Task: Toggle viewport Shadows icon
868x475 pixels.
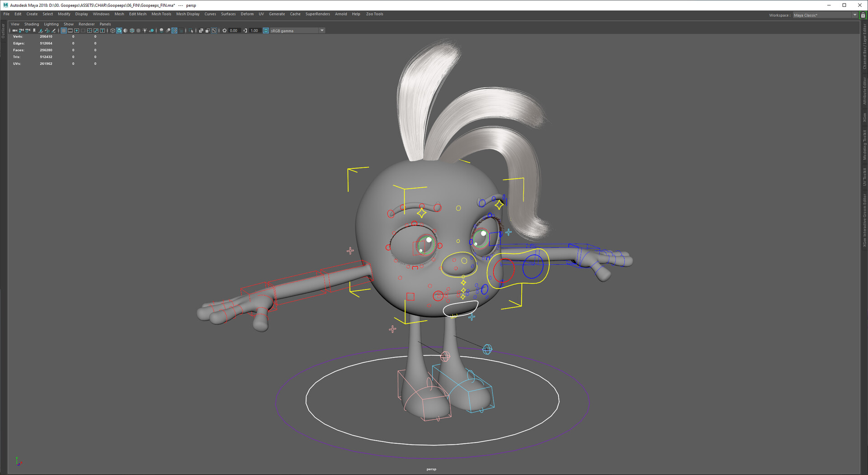Action: point(151,30)
